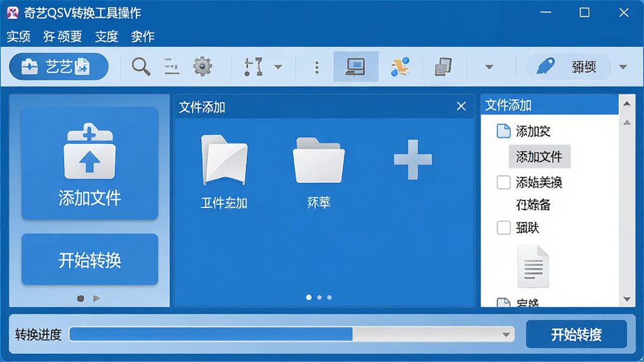644x362 pixels.
Task: Select the crop and transform tool icon
Action: pos(253,67)
